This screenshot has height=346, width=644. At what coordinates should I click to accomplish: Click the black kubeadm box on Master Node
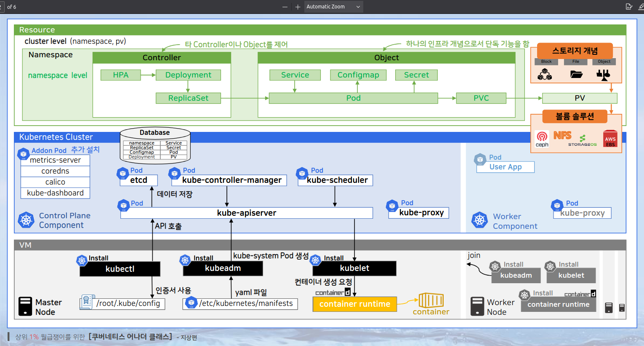(x=223, y=268)
